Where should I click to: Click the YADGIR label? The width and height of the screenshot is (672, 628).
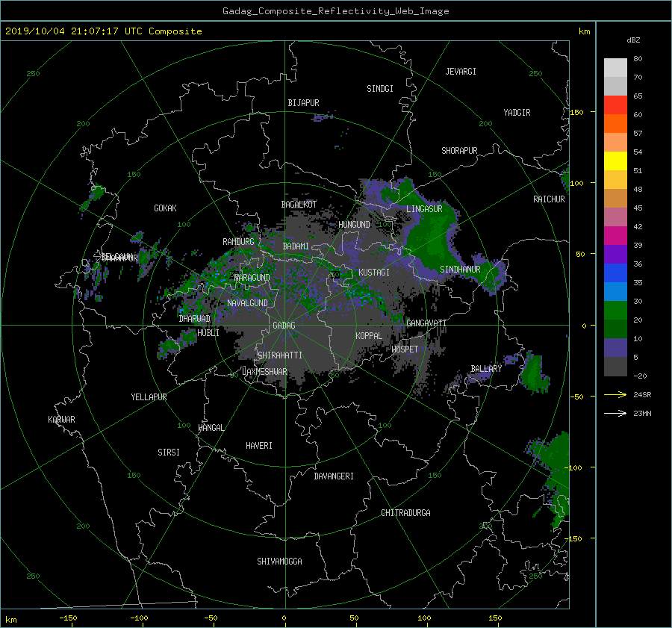pyautogui.click(x=517, y=113)
